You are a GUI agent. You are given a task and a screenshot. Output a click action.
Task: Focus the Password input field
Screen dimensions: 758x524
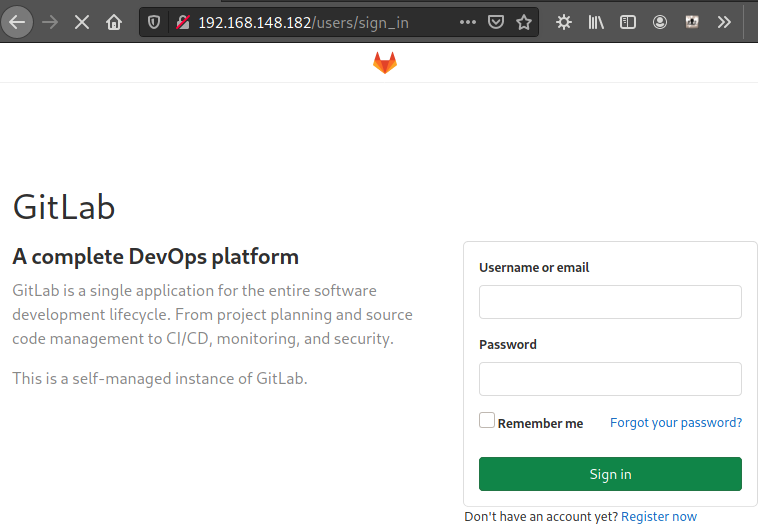[x=610, y=379]
